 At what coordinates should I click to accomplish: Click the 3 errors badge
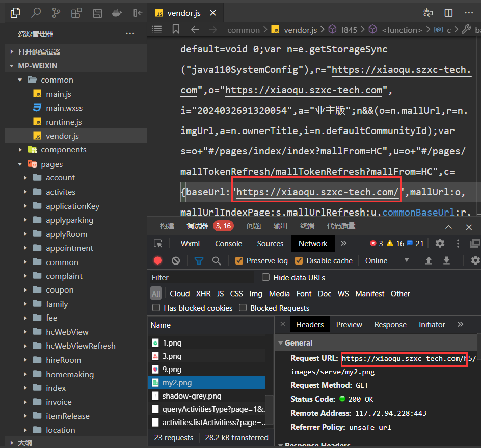377,243
